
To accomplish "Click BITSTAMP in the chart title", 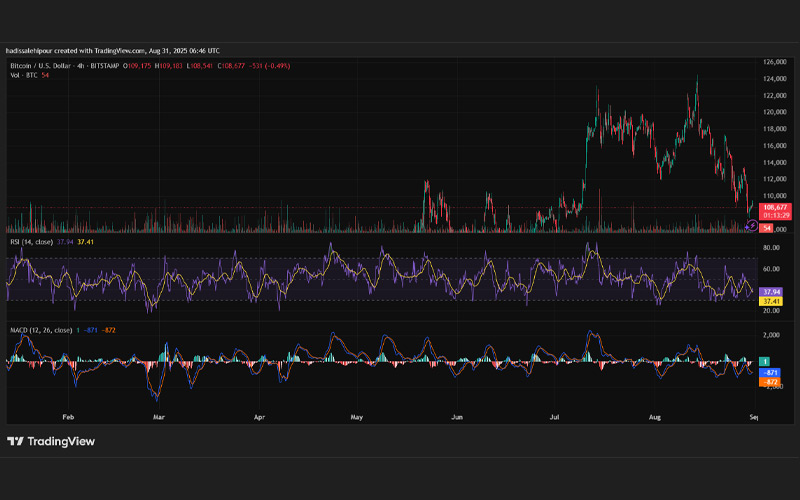I will [x=105, y=66].
